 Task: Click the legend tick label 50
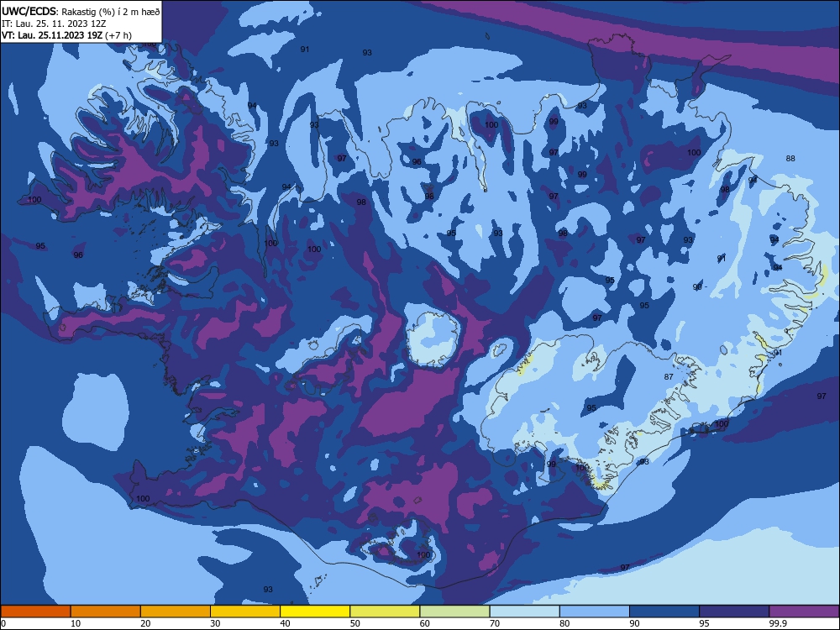pos(355,623)
